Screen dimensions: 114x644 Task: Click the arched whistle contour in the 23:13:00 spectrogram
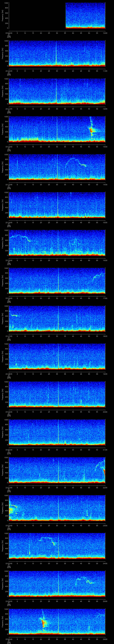click(76, 162)
